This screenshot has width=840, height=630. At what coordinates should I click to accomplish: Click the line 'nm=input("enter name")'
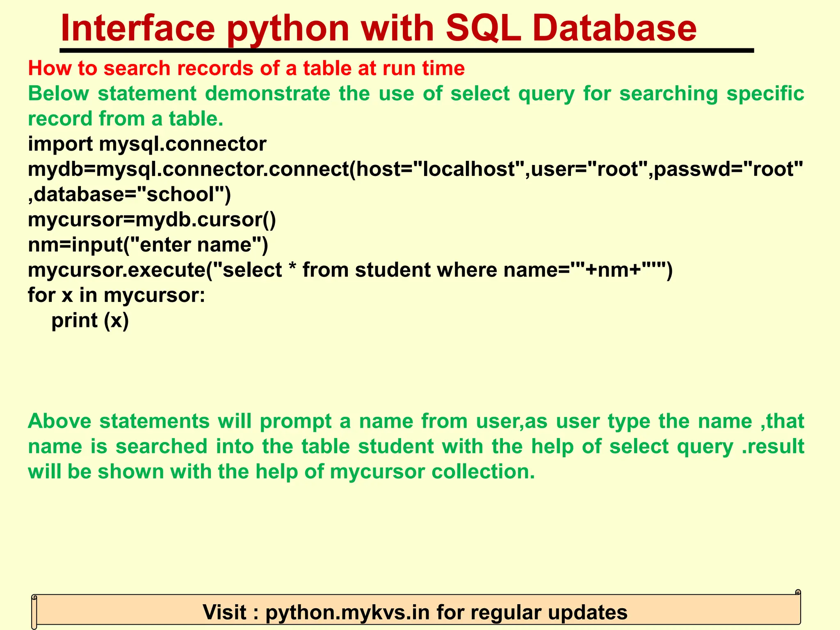(148, 245)
